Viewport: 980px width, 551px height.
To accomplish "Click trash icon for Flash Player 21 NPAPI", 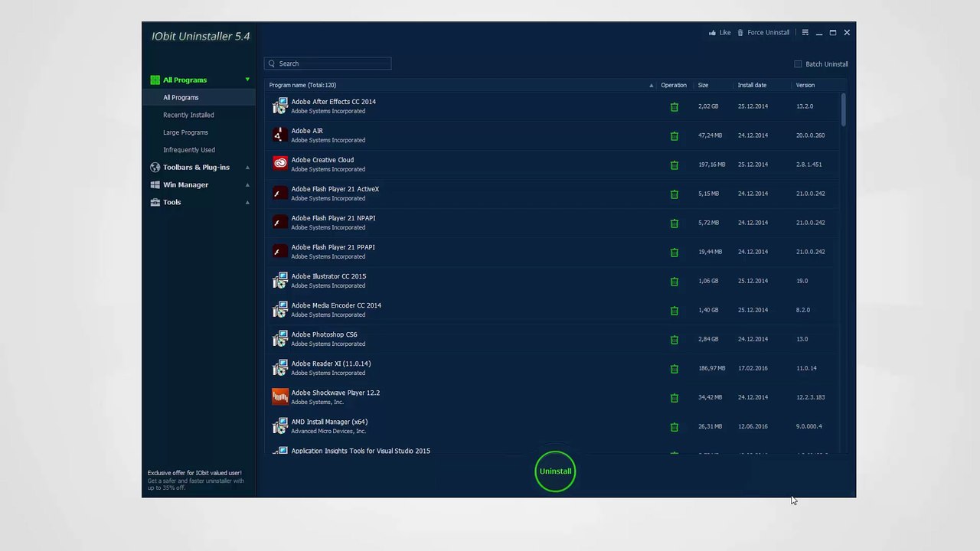I will coord(675,223).
